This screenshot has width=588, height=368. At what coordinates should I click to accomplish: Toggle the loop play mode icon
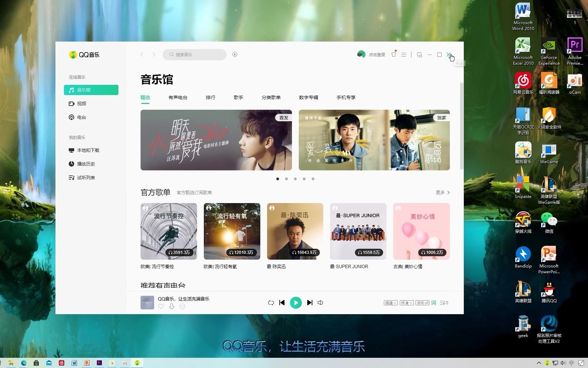(271, 303)
